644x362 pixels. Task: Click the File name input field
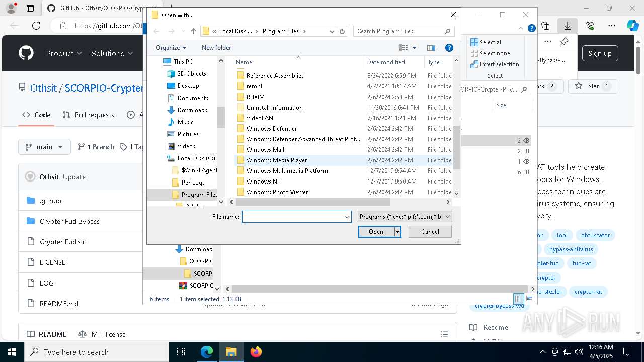[x=293, y=217]
